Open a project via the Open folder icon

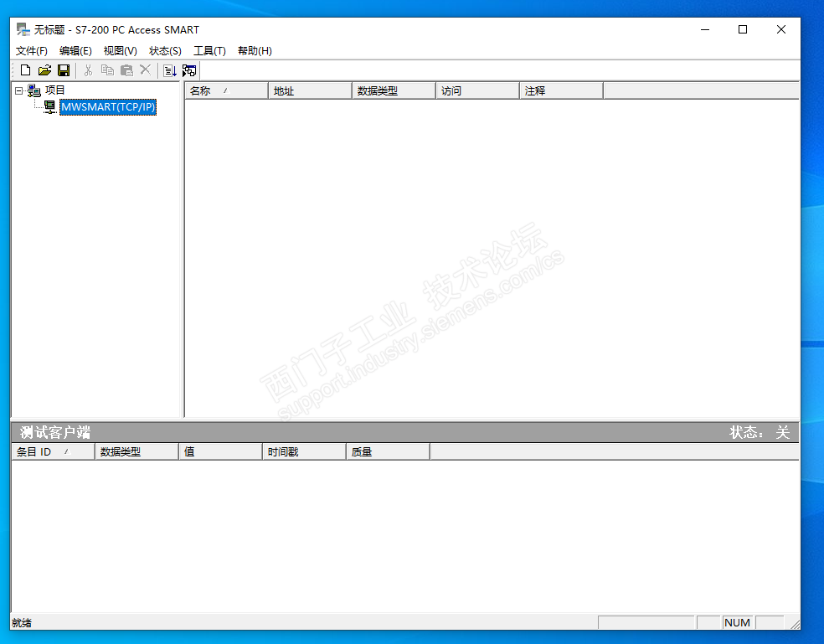[44, 70]
